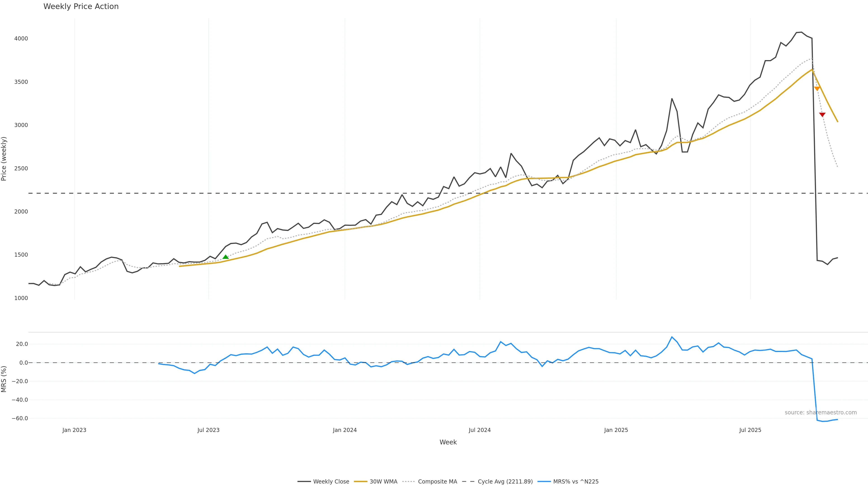This screenshot has width=868, height=488.
Task: Click the blue MRS% legend line swatch
Action: [x=544, y=482]
